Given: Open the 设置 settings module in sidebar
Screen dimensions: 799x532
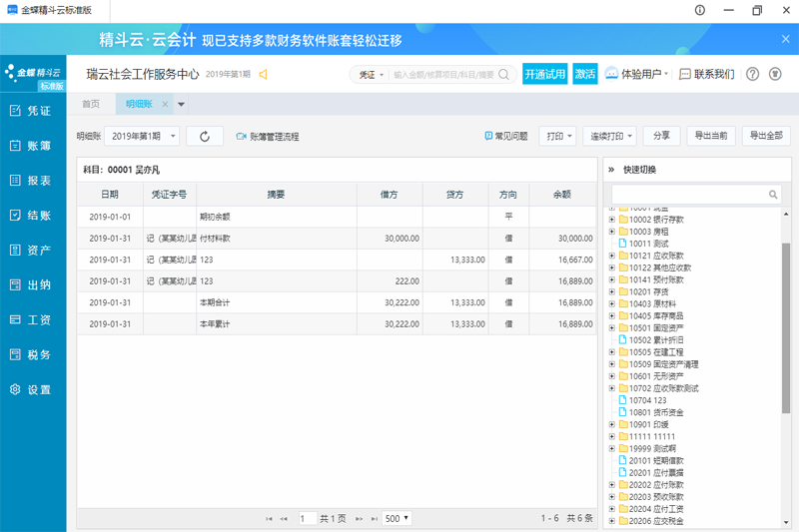Looking at the screenshot, I should pos(31,389).
